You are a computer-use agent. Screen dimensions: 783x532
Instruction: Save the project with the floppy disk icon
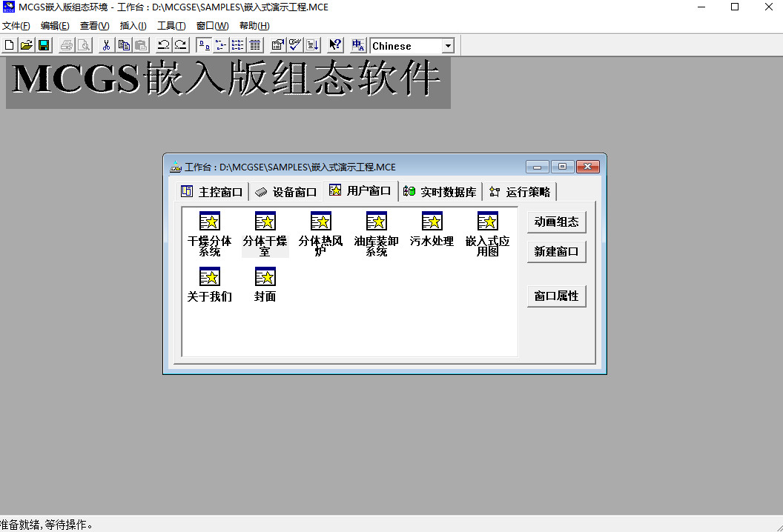pos(44,45)
